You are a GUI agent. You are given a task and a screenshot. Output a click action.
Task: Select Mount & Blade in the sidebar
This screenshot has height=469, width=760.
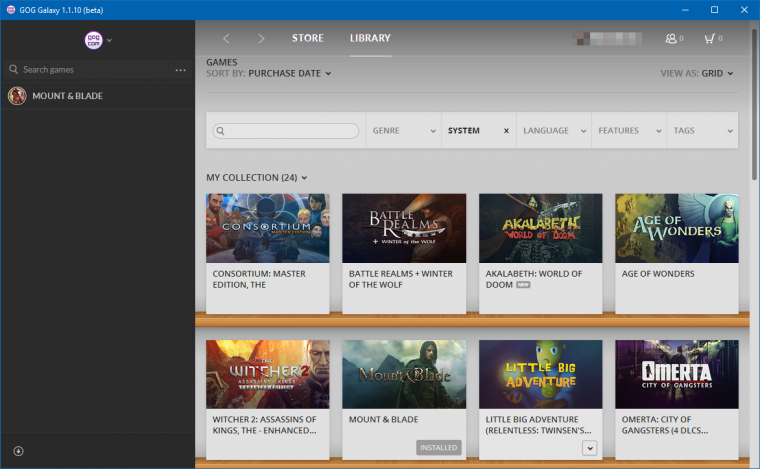coord(97,96)
